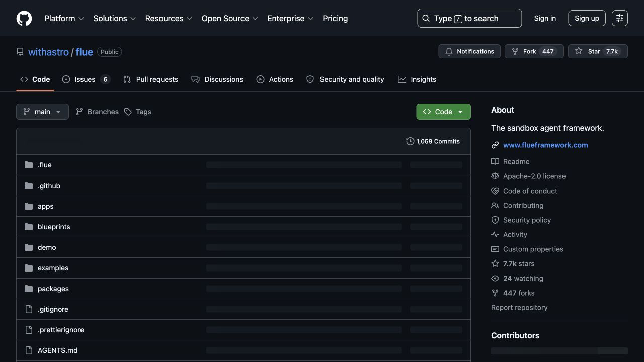Expand the Open Source menu
The width and height of the screenshot is (644, 362).
point(229,18)
